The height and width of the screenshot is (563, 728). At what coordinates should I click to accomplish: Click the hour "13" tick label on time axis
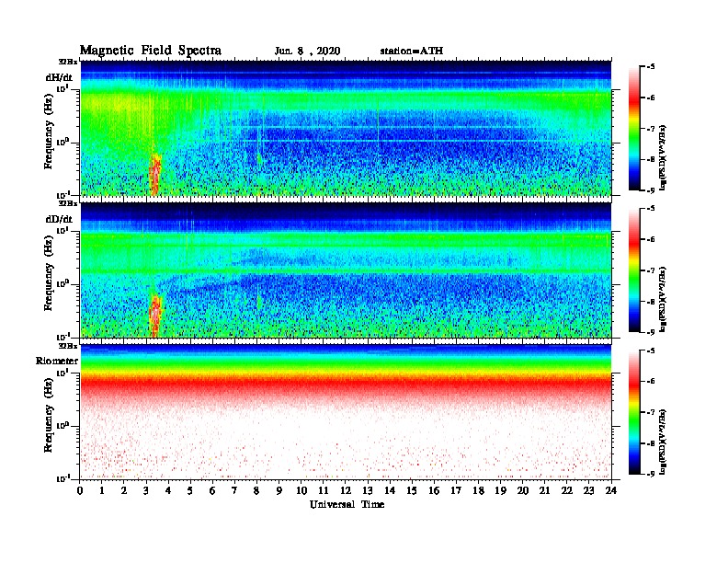[368, 490]
